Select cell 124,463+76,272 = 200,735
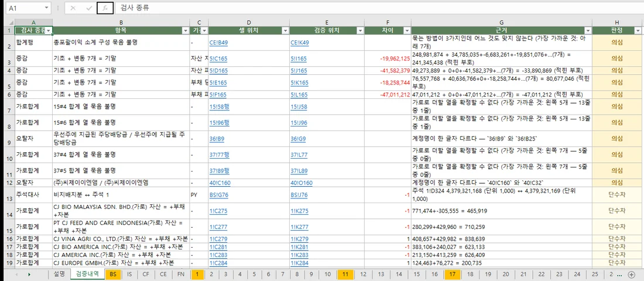Screen dimensions: 644x281 coord(502,263)
